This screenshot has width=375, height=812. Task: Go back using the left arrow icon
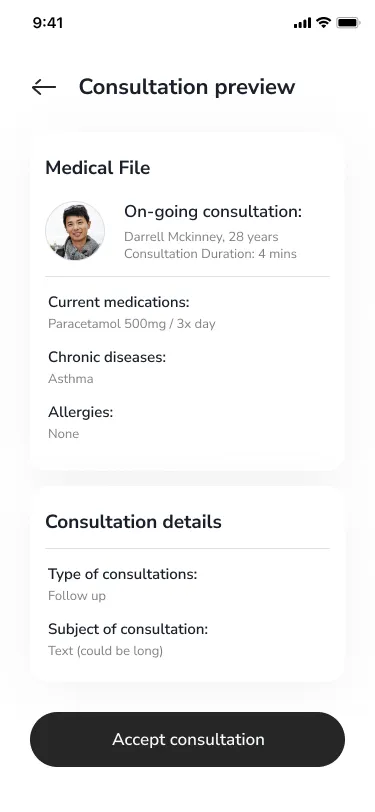[x=44, y=87]
